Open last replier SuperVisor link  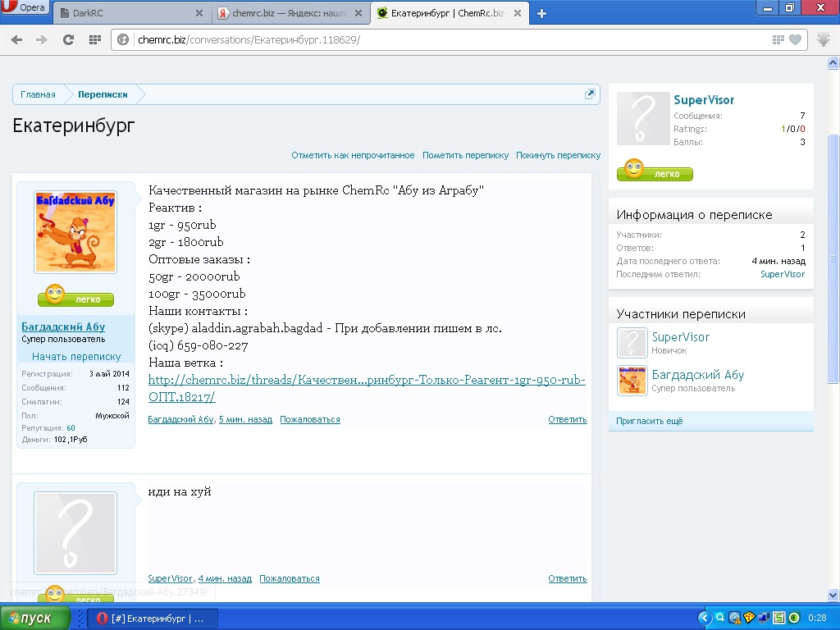(782, 274)
